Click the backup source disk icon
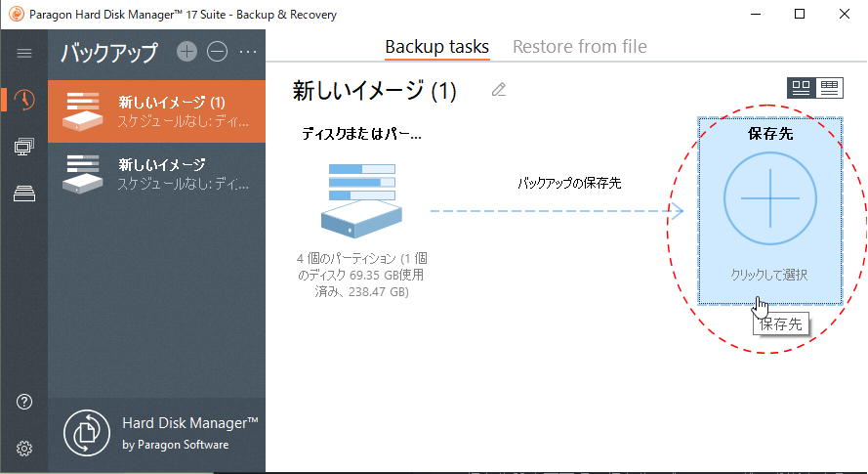 [362, 200]
